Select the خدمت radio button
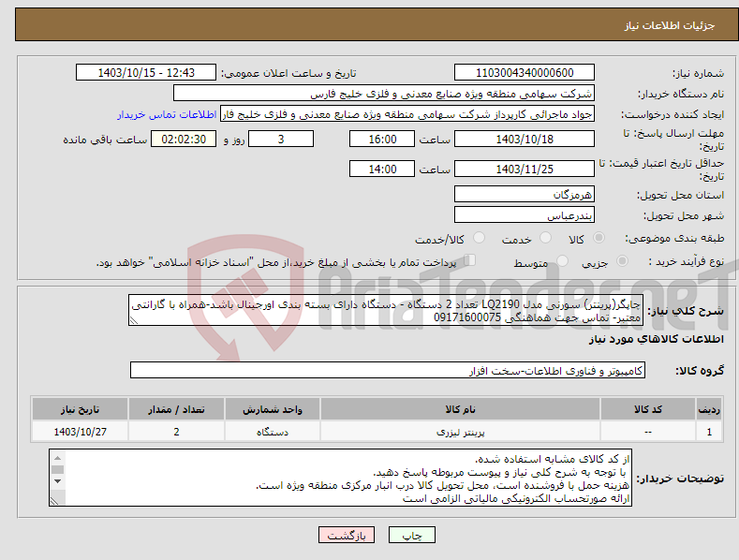The height and width of the screenshot is (560, 739). 545,238
